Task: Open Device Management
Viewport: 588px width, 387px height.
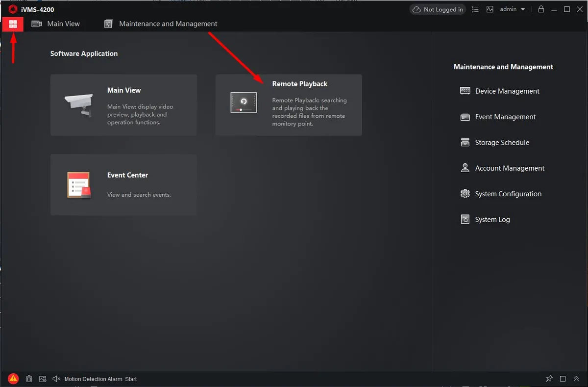Action: [500, 91]
